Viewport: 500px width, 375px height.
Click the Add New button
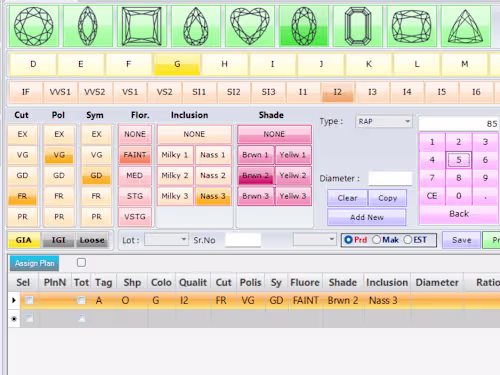tap(367, 217)
